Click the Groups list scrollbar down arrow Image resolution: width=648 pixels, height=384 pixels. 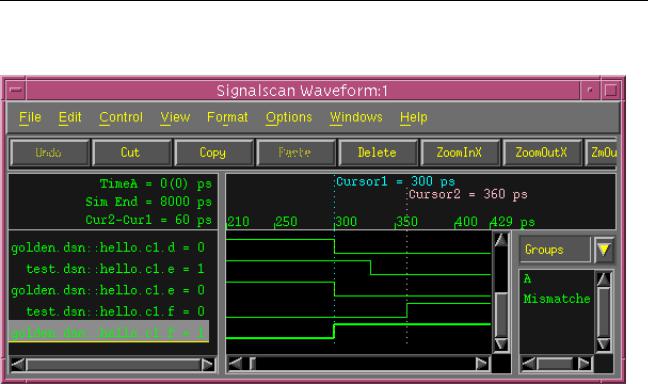point(603,344)
